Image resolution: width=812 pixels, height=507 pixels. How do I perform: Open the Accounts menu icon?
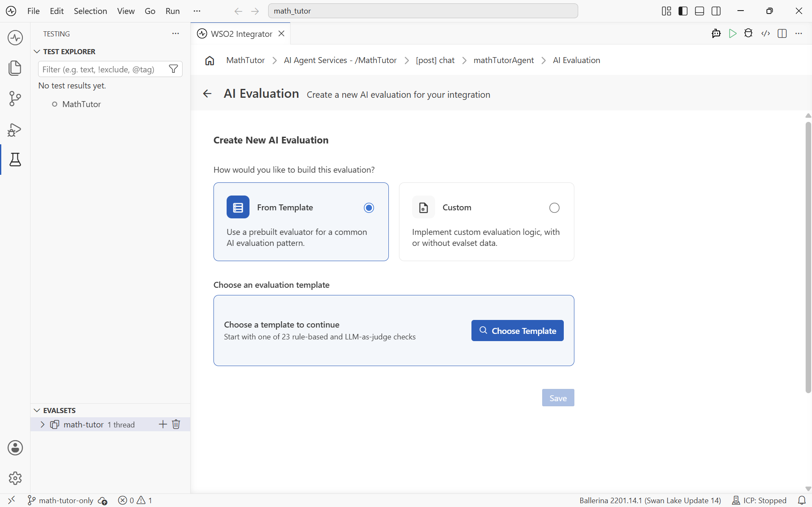pos(15,448)
